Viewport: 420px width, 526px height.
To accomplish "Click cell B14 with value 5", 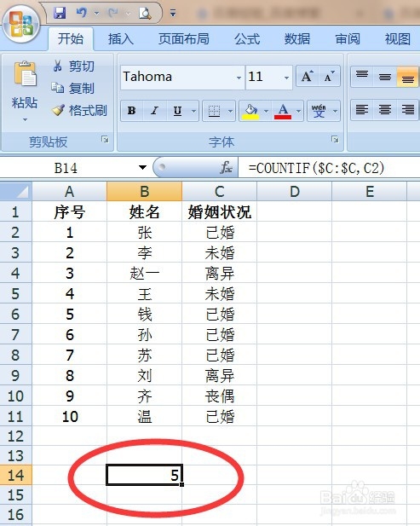I will 145,475.
